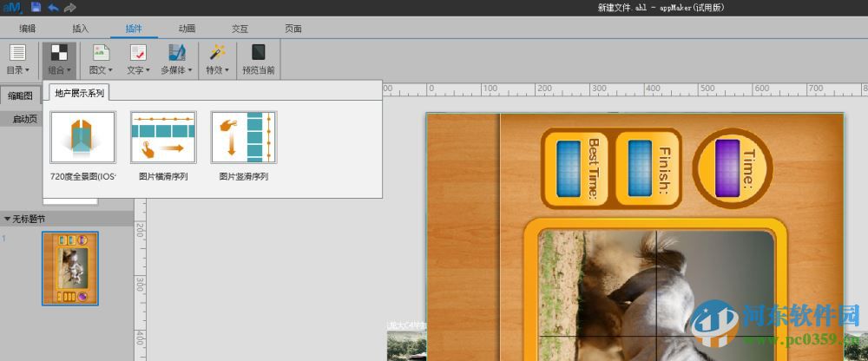Select the 地产展示系列 tab in popup

pyautogui.click(x=79, y=93)
